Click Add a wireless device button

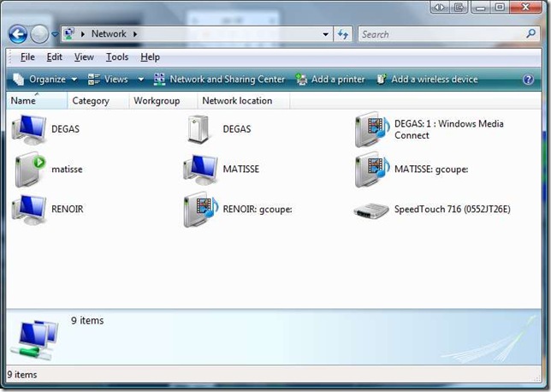click(x=426, y=80)
